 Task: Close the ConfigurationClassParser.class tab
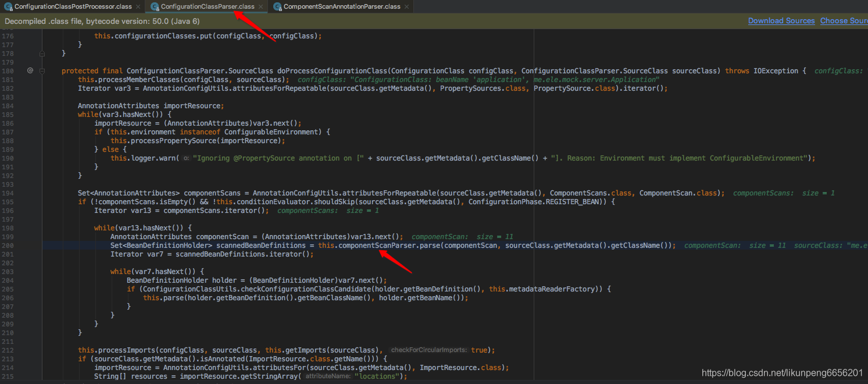260,6
